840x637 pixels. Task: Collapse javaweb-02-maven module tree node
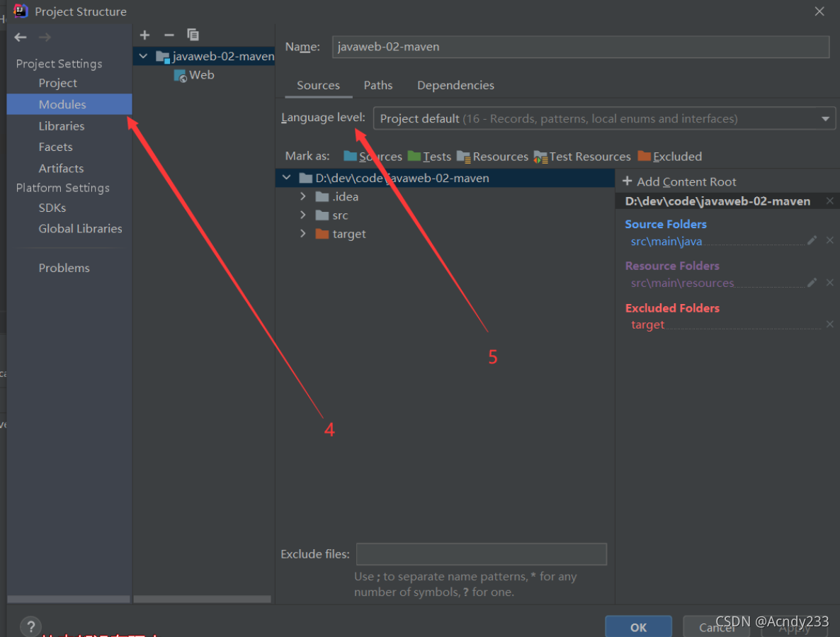click(143, 56)
